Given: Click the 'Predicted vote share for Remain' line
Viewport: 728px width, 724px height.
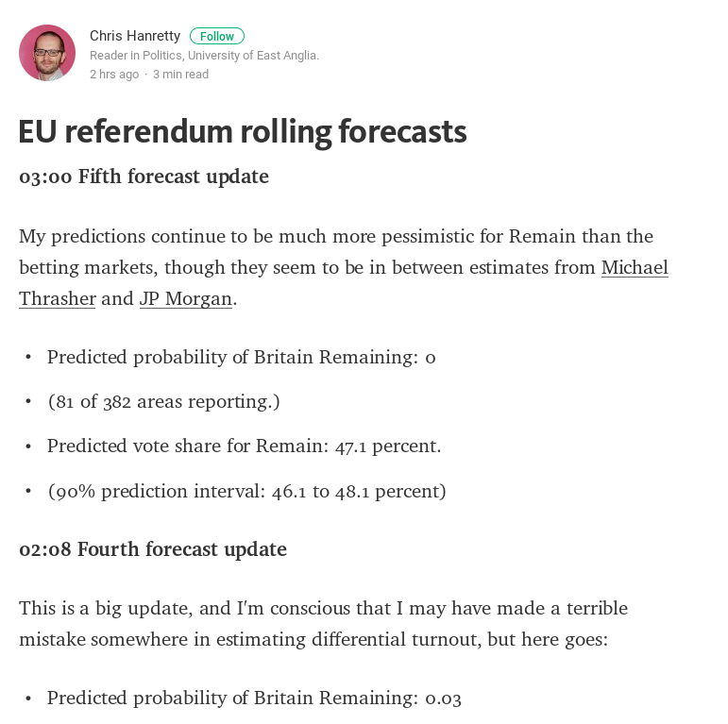Looking at the screenshot, I should 245,446.
